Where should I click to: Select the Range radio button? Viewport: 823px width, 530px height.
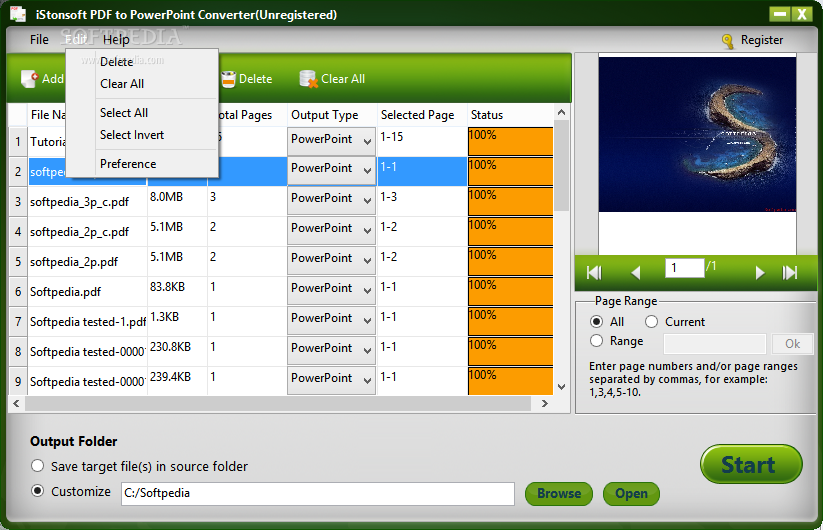tap(596, 341)
